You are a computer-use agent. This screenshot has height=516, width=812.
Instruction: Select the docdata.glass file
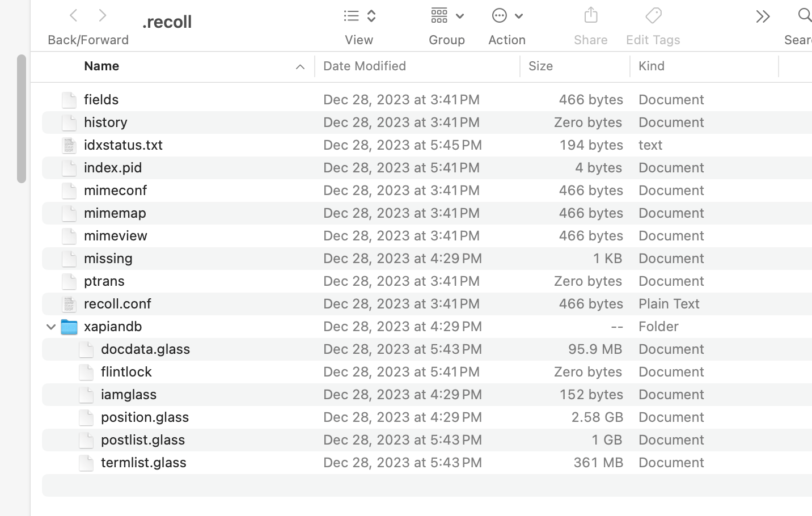(146, 349)
